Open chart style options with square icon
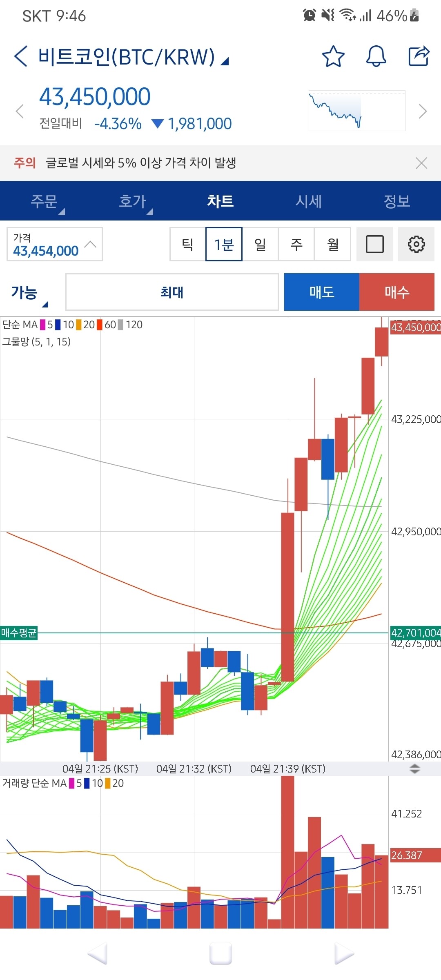 375,244
